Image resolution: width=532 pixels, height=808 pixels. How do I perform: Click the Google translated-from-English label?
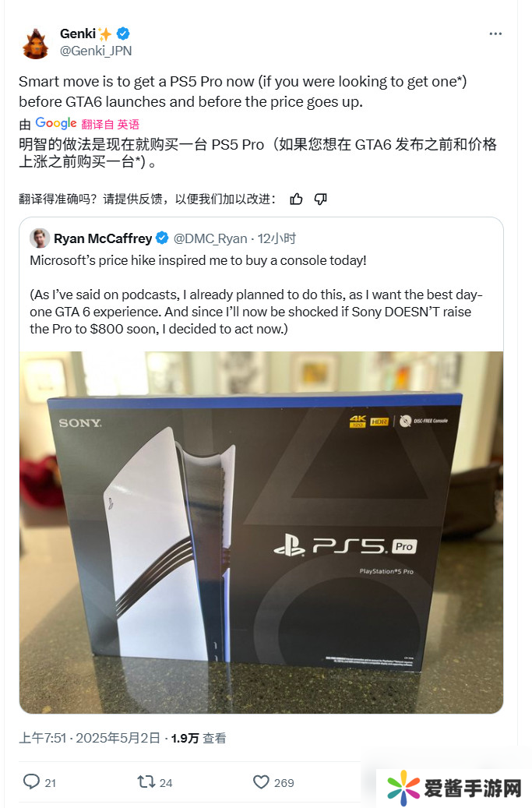pos(87,124)
